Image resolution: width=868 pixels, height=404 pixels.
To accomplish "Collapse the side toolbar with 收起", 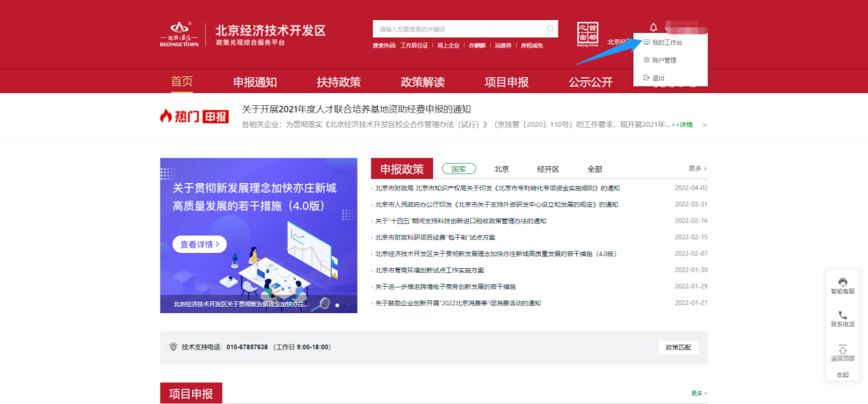I will pyautogui.click(x=842, y=374).
